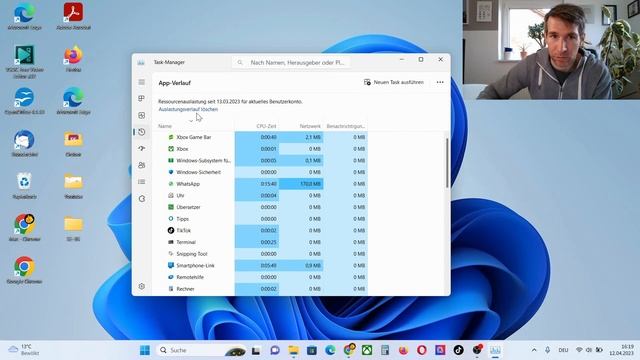Sort by Benachrichtigungen column header
Viewport: 640px width, 360px height.
[x=345, y=126]
